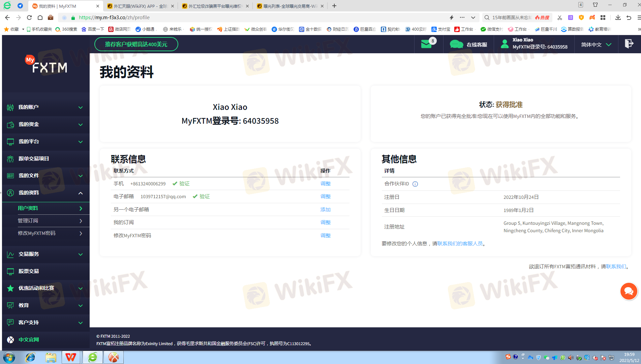Click 推荐客户获赠高达400美元 button

pos(136,44)
